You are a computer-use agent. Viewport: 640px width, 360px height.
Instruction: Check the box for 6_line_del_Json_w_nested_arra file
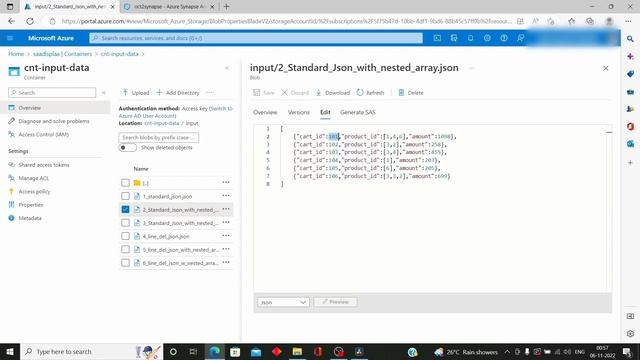coord(125,263)
